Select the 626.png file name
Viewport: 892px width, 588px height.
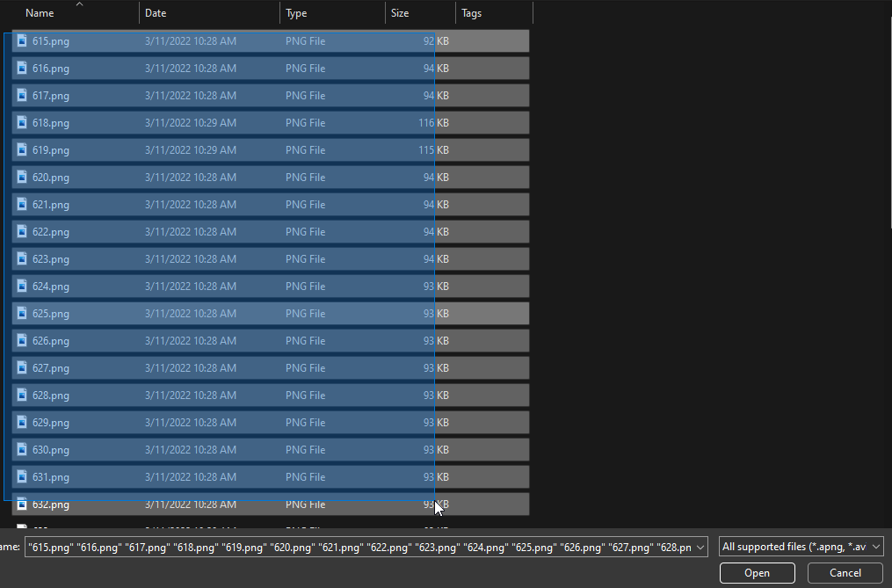(51, 341)
